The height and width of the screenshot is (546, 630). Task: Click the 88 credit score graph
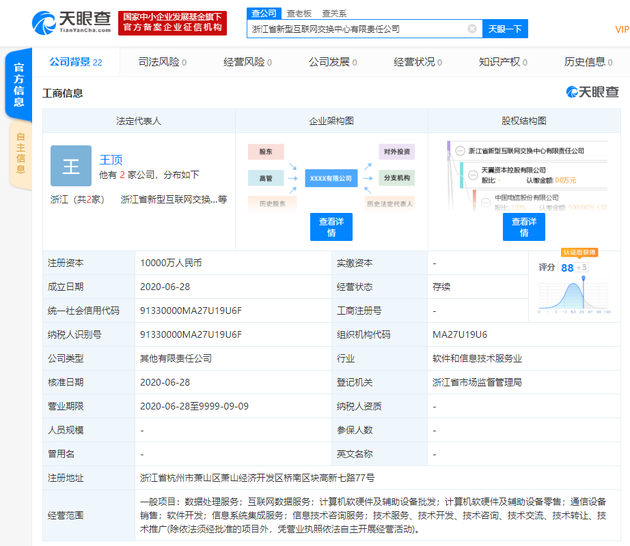574,290
